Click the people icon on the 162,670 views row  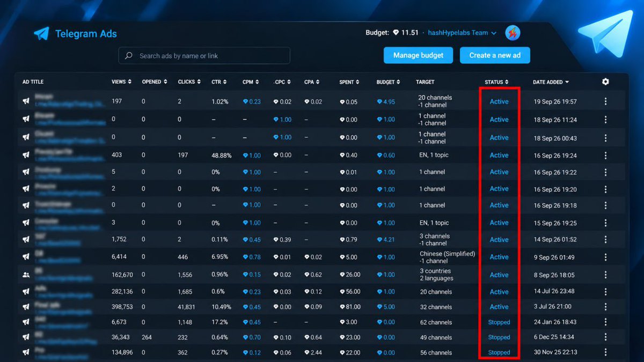(x=26, y=275)
